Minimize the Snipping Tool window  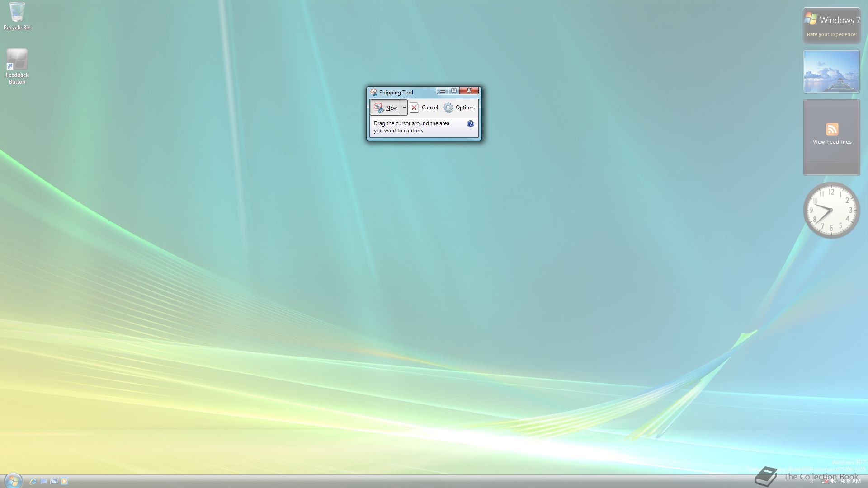click(x=442, y=91)
